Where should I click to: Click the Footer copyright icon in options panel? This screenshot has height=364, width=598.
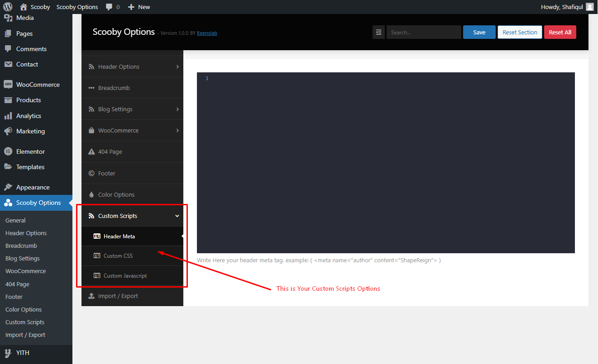[x=91, y=173]
